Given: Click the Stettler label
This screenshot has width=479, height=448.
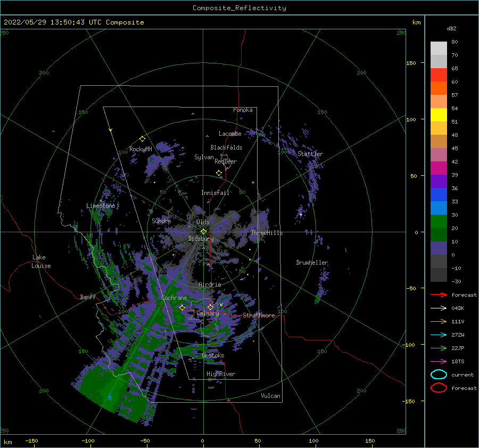Looking at the screenshot, I should tap(310, 154).
